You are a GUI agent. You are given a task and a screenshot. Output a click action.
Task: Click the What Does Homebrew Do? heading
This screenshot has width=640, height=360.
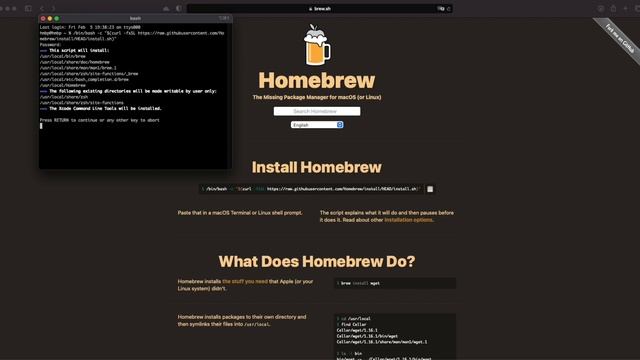tap(317, 262)
